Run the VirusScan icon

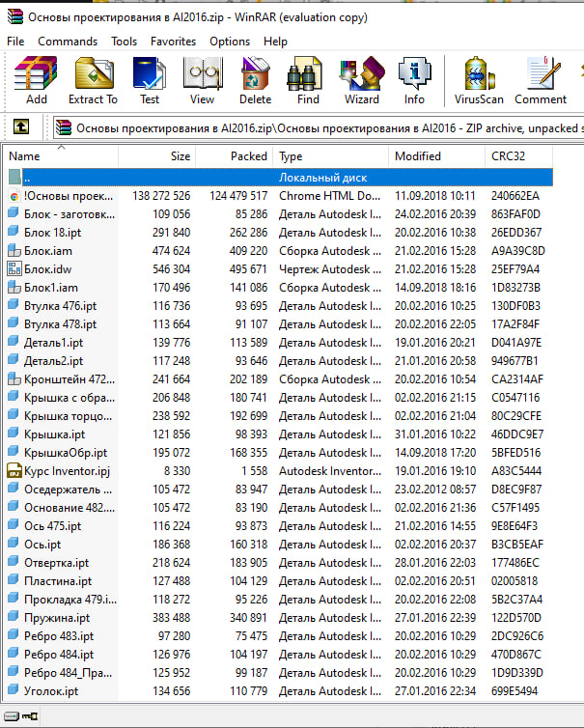click(x=479, y=73)
